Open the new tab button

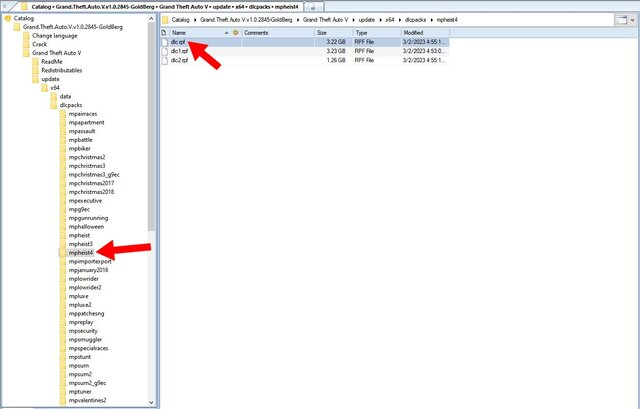314,7
